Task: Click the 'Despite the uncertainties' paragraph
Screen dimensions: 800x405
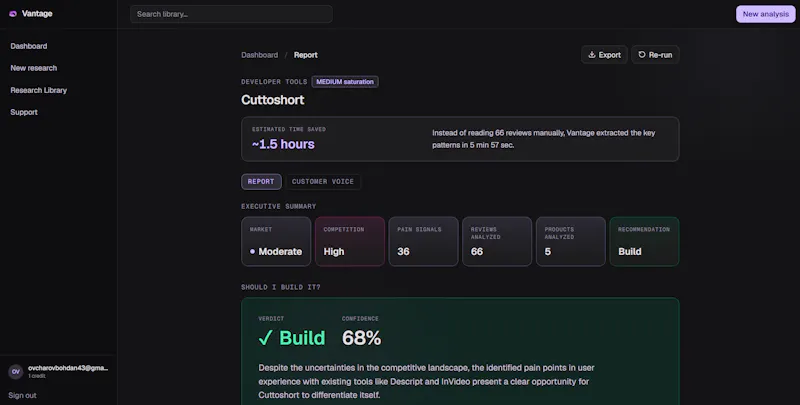Action: (427, 381)
